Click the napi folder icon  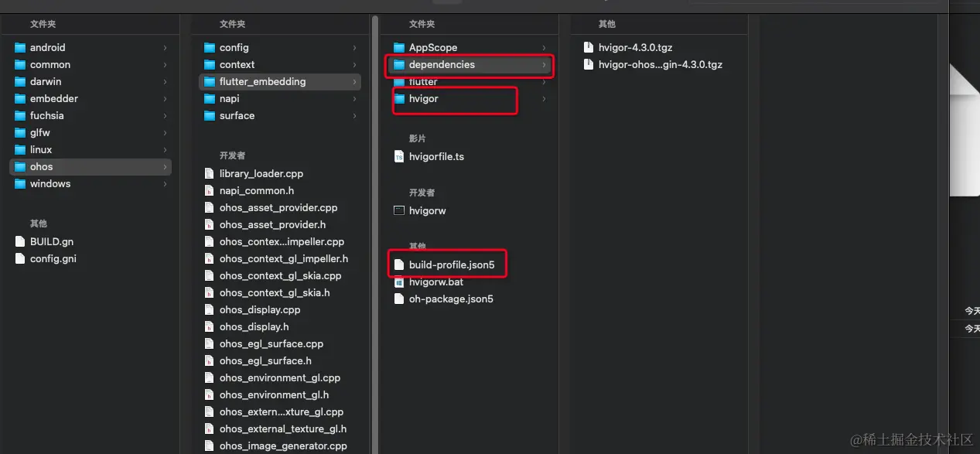(x=210, y=98)
